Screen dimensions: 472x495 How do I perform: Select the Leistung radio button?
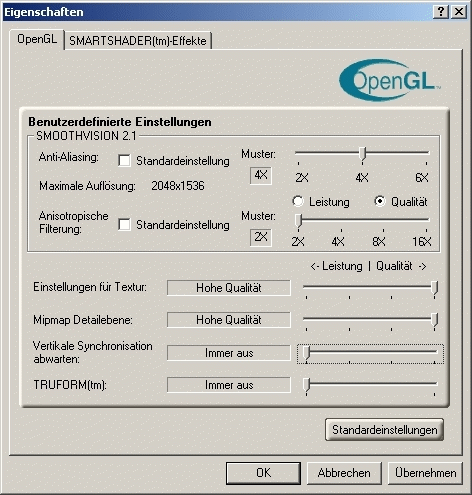pos(298,201)
